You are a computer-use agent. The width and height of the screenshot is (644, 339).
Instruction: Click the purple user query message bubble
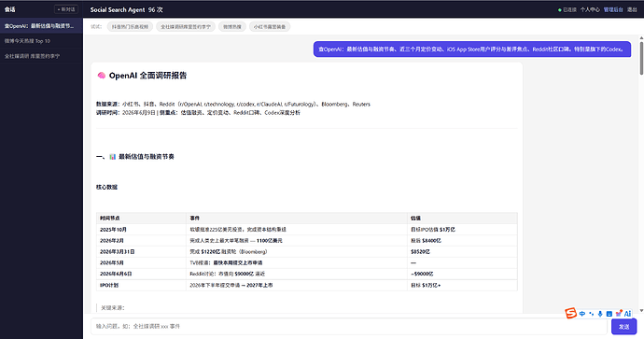point(472,49)
